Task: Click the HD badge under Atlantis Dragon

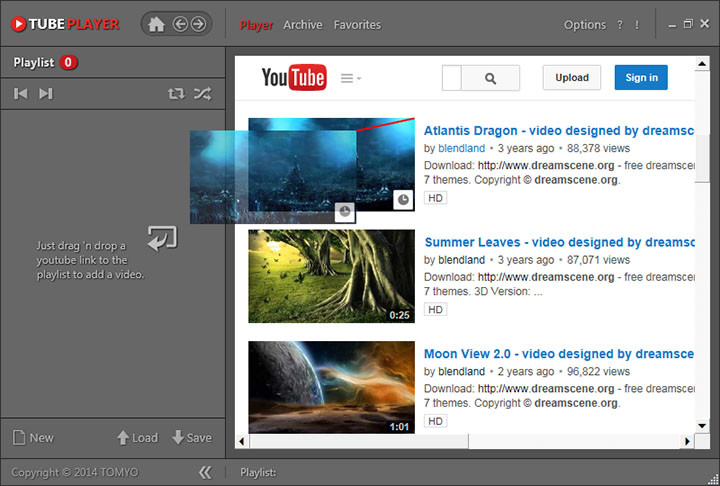Action: point(435,198)
